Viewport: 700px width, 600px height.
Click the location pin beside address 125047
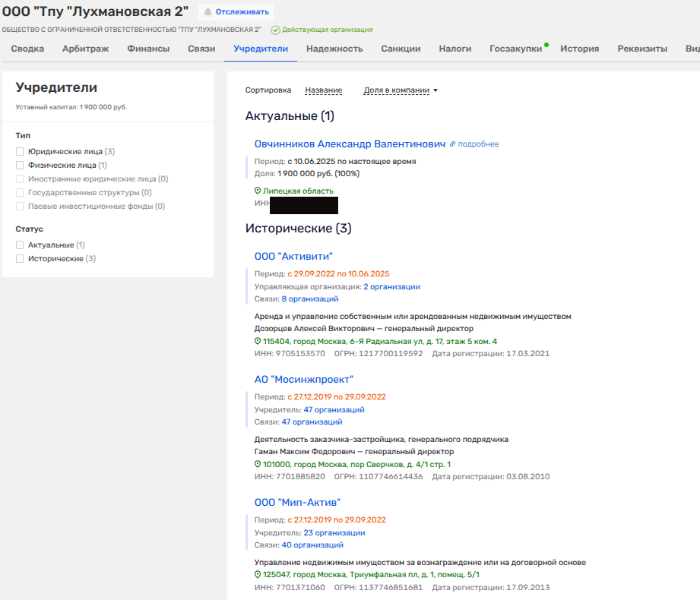pos(258,574)
